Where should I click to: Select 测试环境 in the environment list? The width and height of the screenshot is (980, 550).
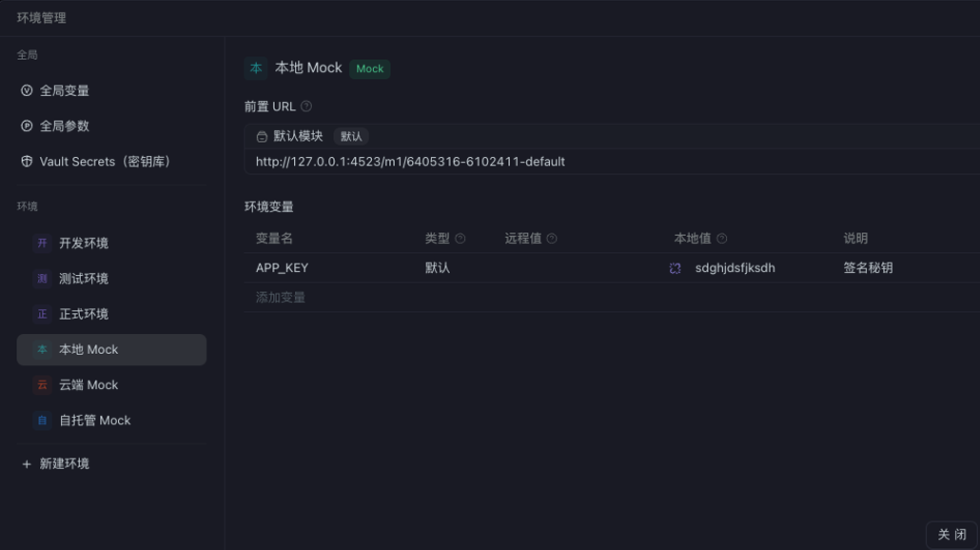(x=111, y=279)
